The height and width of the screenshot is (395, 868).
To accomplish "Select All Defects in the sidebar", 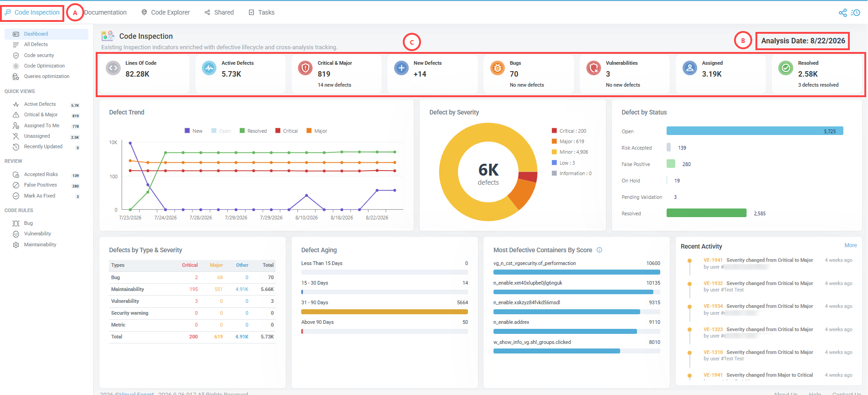I will pyautogui.click(x=36, y=44).
